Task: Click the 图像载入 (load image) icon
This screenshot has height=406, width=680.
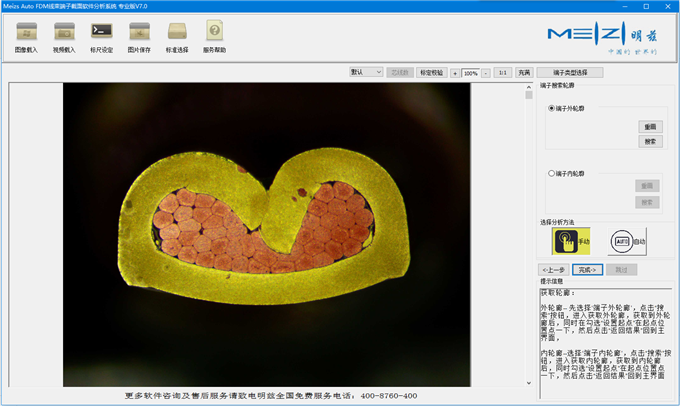Action: pos(27,32)
